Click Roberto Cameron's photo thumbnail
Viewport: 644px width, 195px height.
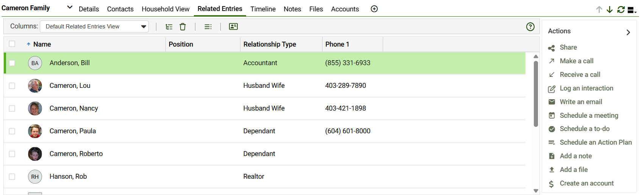pos(35,154)
